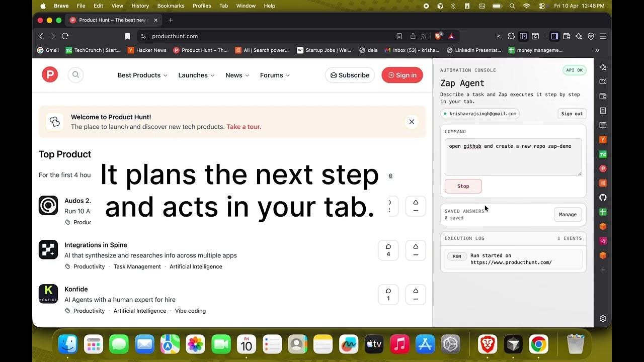Select the Product Hunt browser tab
The image size is (644, 362).
[x=114, y=20]
